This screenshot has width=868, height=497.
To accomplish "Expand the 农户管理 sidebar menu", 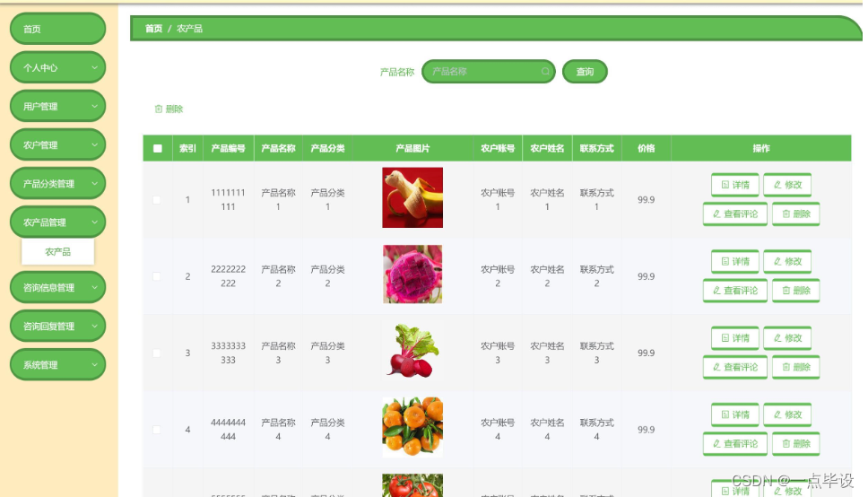I will pos(57,145).
